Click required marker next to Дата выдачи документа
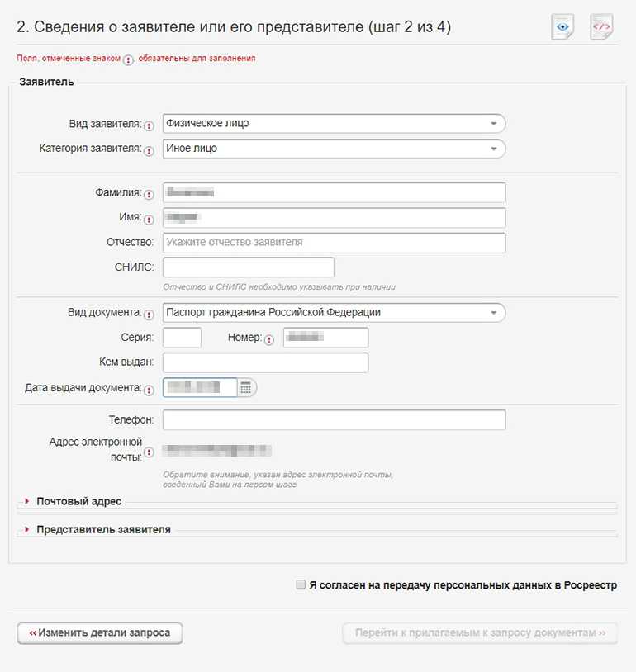Screen dimensions: 636x672 click(x=149, y=390)
